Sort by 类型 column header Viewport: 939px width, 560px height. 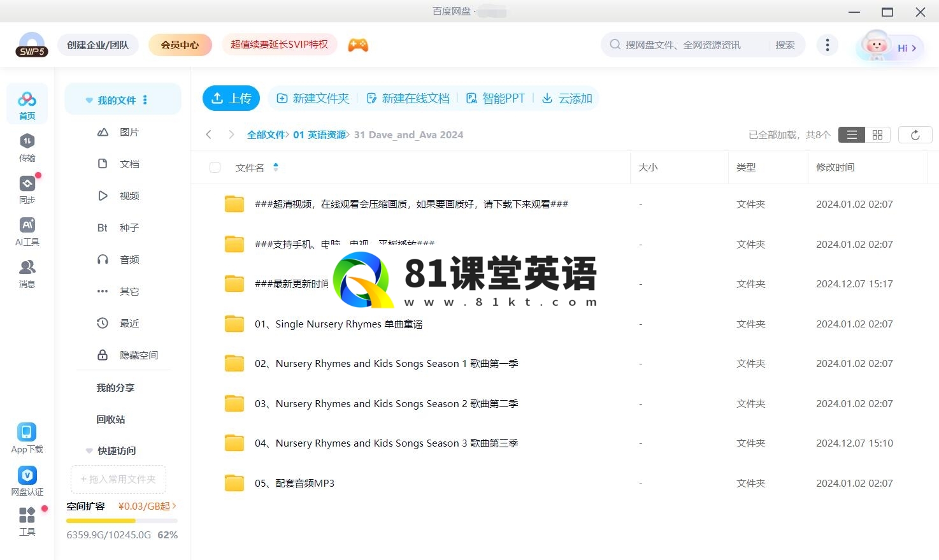tap(746, 167)
